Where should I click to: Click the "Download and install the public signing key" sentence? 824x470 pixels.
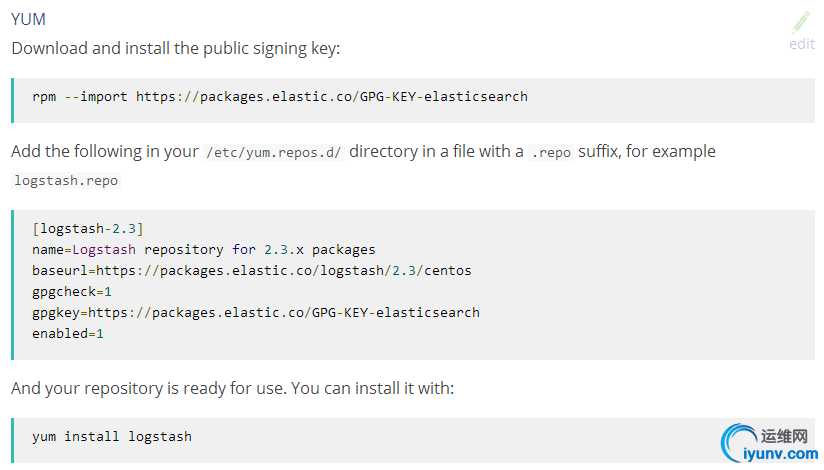(x=176, y=48)
